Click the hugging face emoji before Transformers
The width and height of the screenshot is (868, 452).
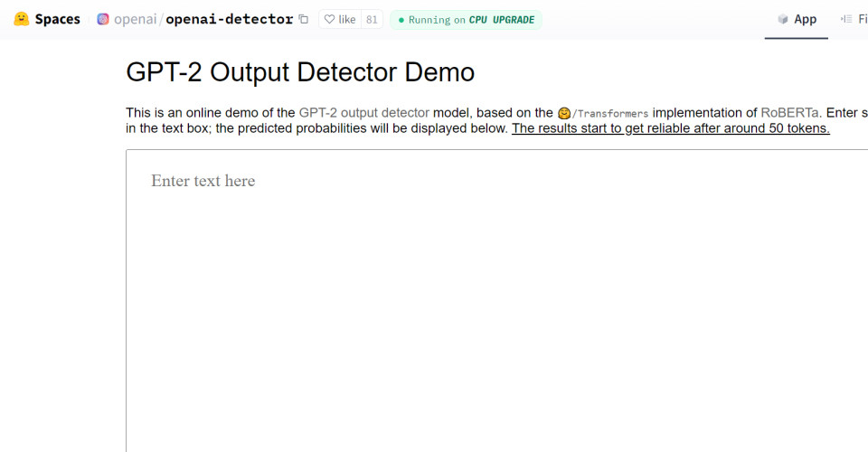click(564, 113)
